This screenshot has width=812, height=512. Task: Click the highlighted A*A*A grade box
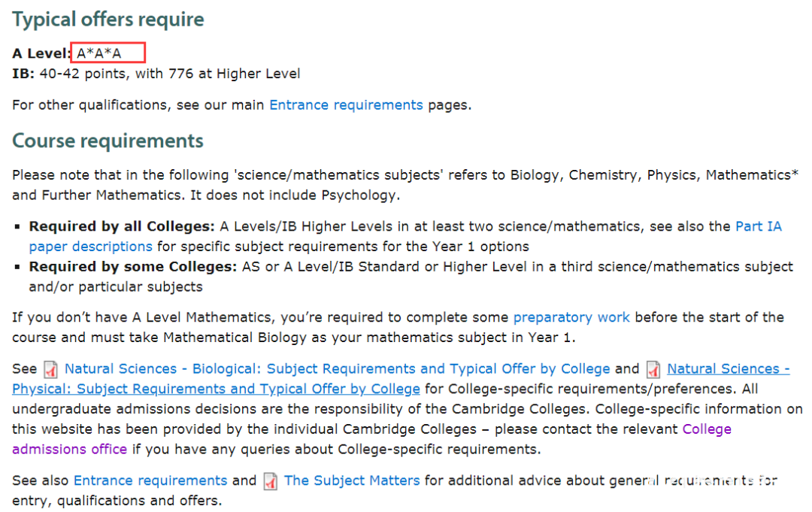pyautogui.click(x=108, y=53)
